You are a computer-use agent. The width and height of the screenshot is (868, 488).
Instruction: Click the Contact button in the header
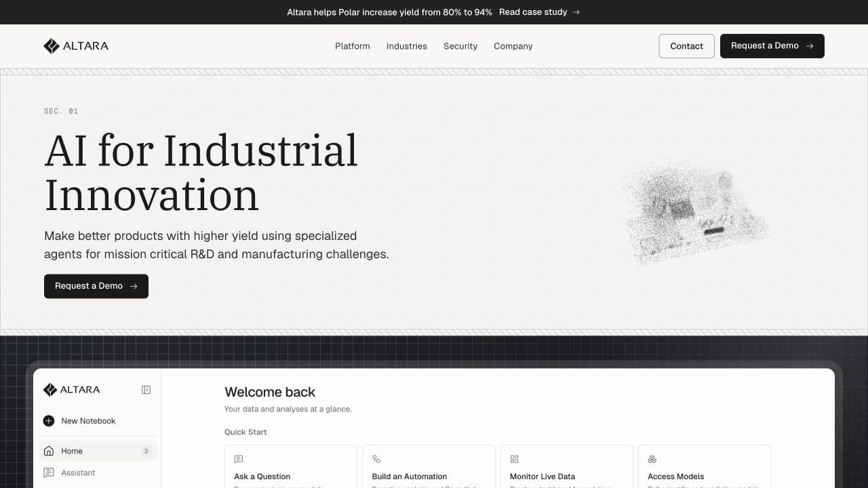coord(686,46)
